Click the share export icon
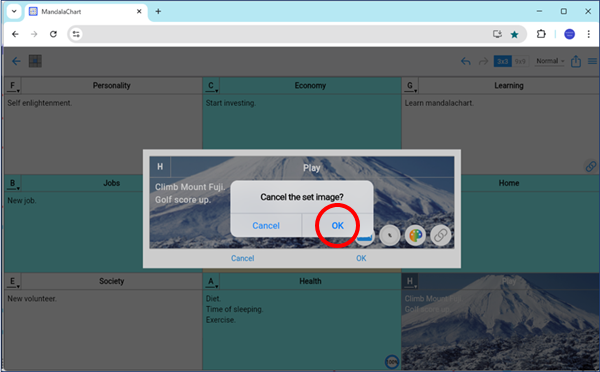Image resolution: width=600 pixels, height=372 pixels. (576, 61)
